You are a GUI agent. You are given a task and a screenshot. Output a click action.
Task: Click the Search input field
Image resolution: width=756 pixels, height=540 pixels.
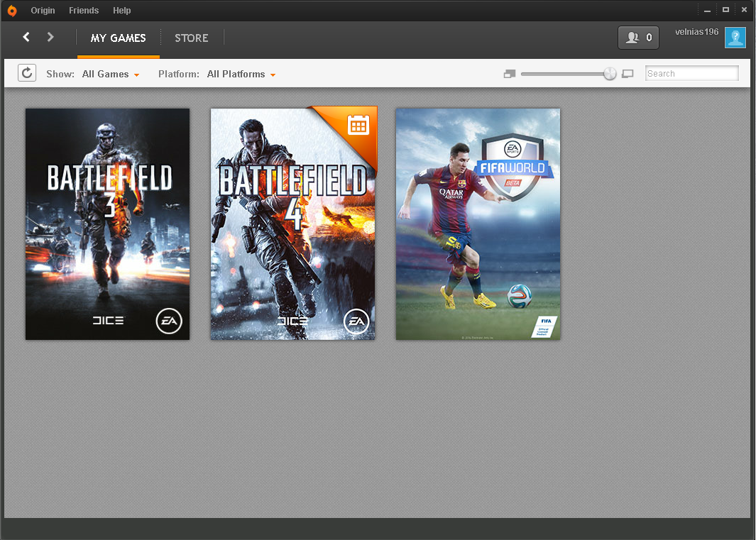tap(692, 73)
